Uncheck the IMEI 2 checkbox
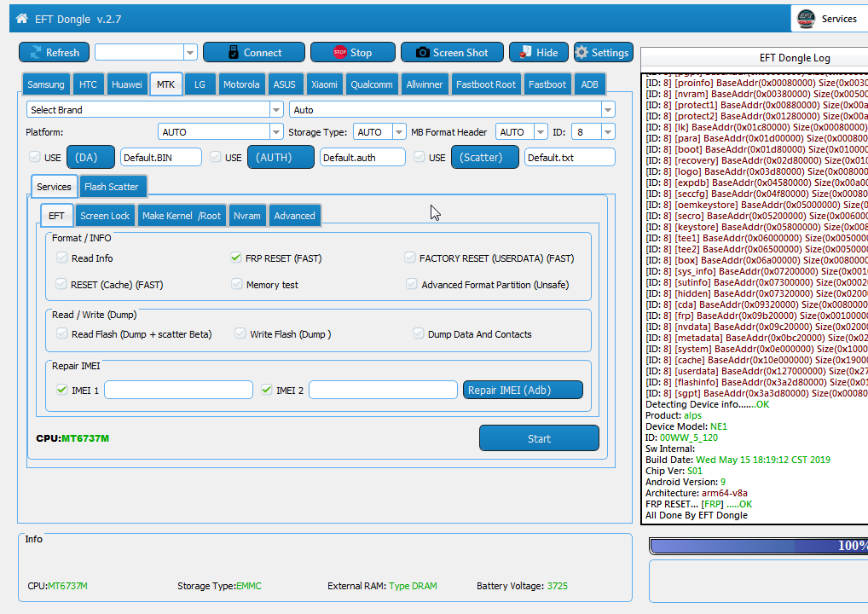Viewport: 868px width, 614px height. tap(266, 390)
